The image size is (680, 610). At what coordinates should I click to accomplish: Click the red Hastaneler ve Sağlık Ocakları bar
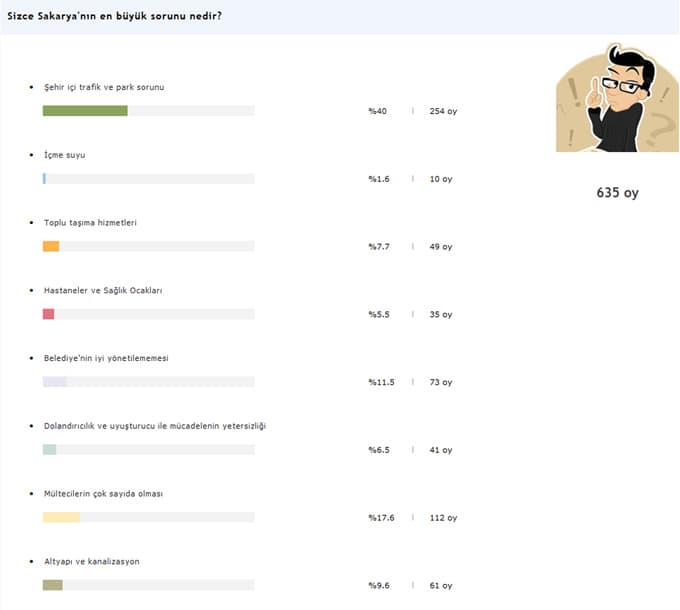[x=48, y=314]
